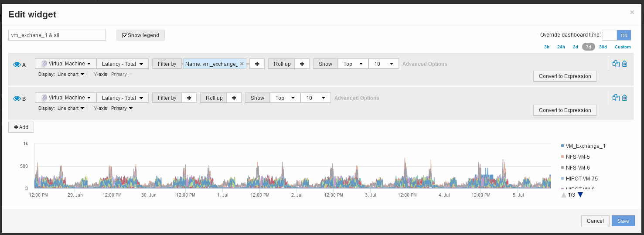The height and width of the screenshot is (235, 644).
Task: Duplicate query A with copy icon
Action: coord(616,64)
